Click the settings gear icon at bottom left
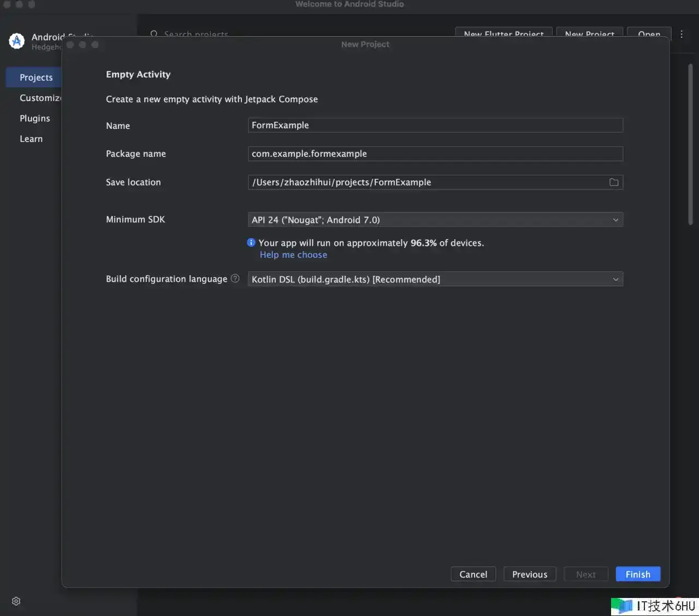This screenshot has width=699, height=616. pyautogui.click(x=16, y=601)
